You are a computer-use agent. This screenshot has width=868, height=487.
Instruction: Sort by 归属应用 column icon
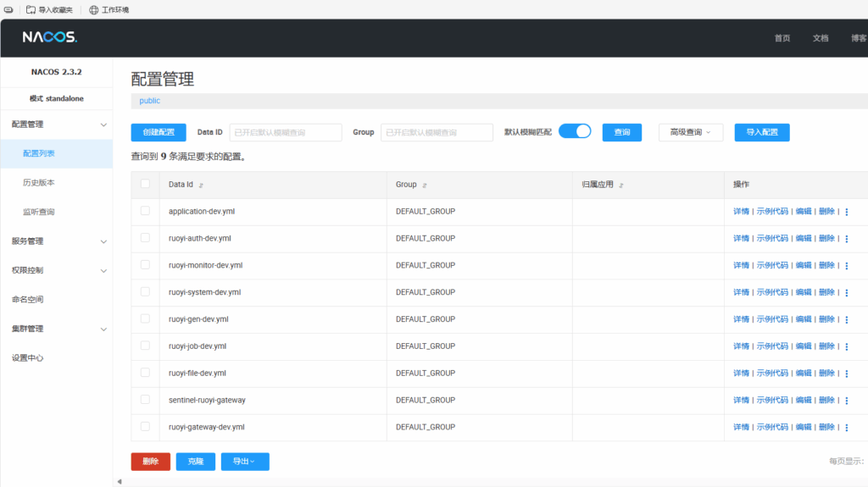tap(621, 185)
